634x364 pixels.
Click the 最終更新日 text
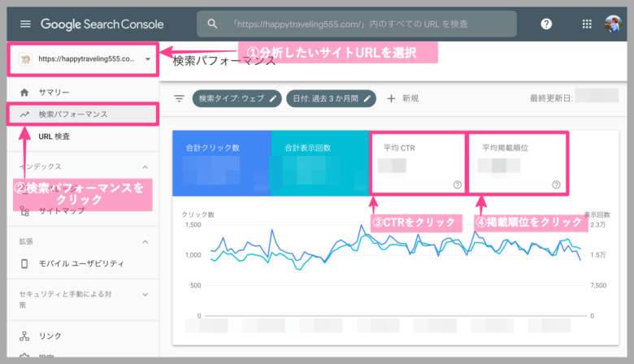(551, 98)
